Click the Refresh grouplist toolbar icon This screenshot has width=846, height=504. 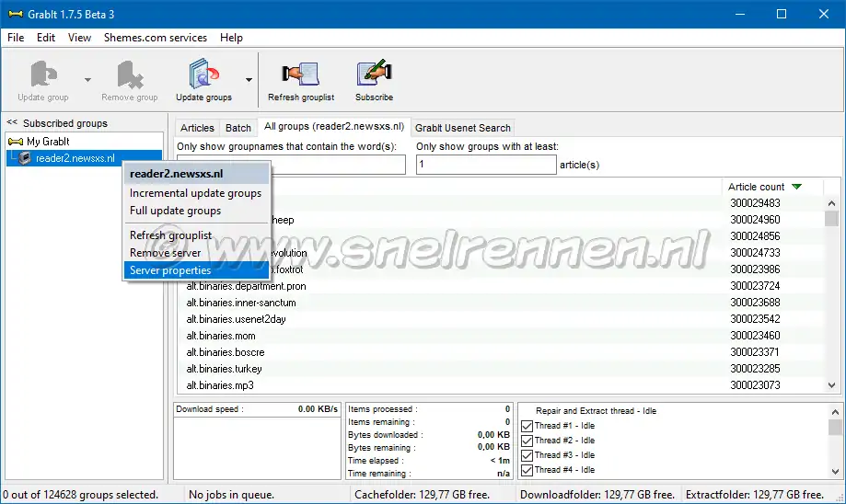[x=301, y=74]
